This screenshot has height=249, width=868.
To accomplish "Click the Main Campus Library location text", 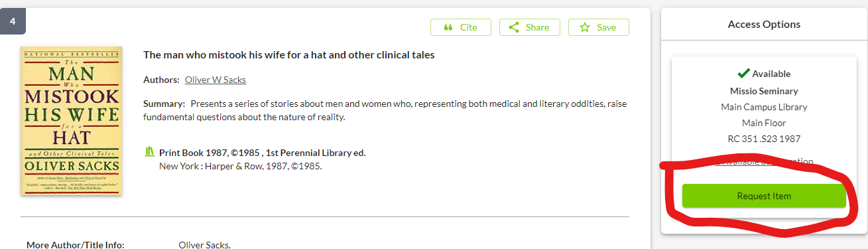I will (764, 107).
